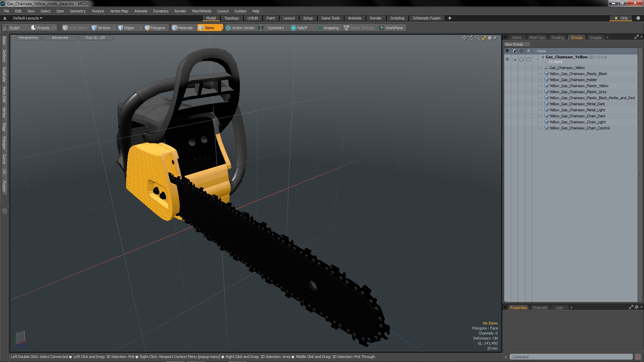Screen dimensions: 644x362
Task: Expand the viewport options arrow
Action: [x=495, y=38]
